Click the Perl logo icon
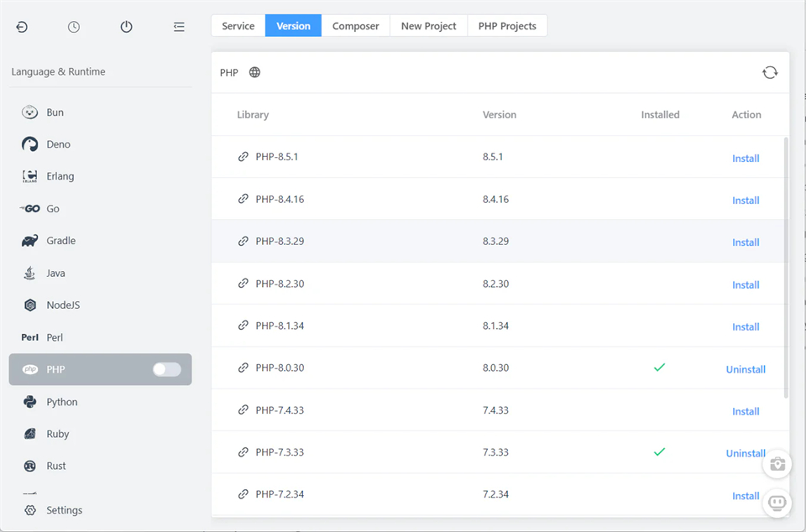Screen dimensions: 806x532 [x=30, y=337]
